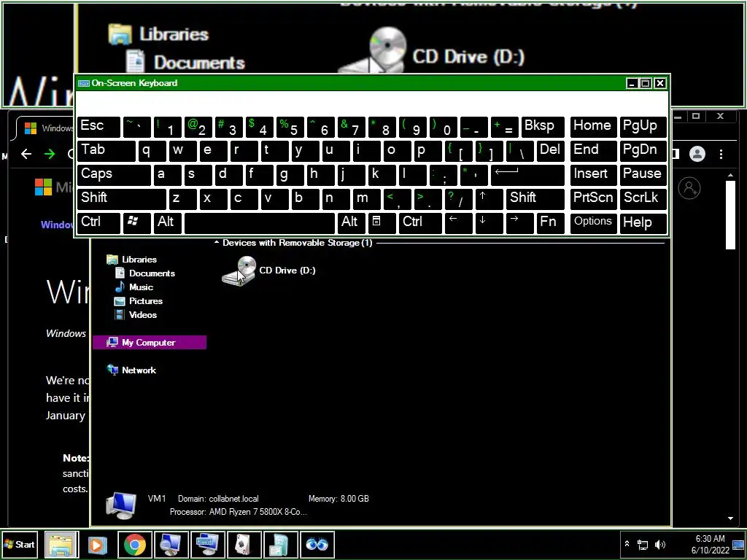Click the question mark slash key

click(459, 198)
